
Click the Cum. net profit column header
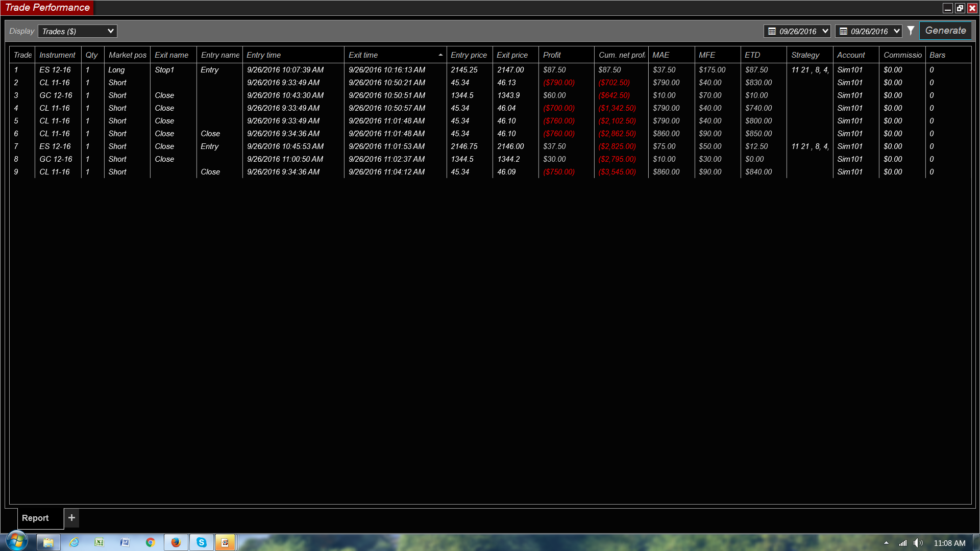(x=621, y=55)
